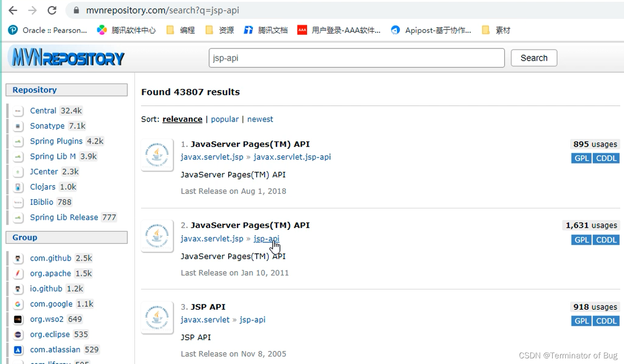Filter by com.atlassian group link
Viewport: 624px width, 364px height.
click(x=55, y=350)
